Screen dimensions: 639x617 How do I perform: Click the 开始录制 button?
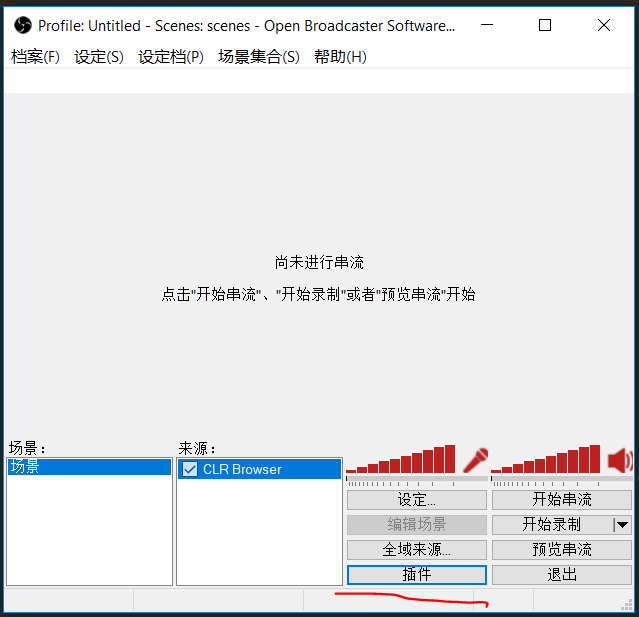click(552, 524)
